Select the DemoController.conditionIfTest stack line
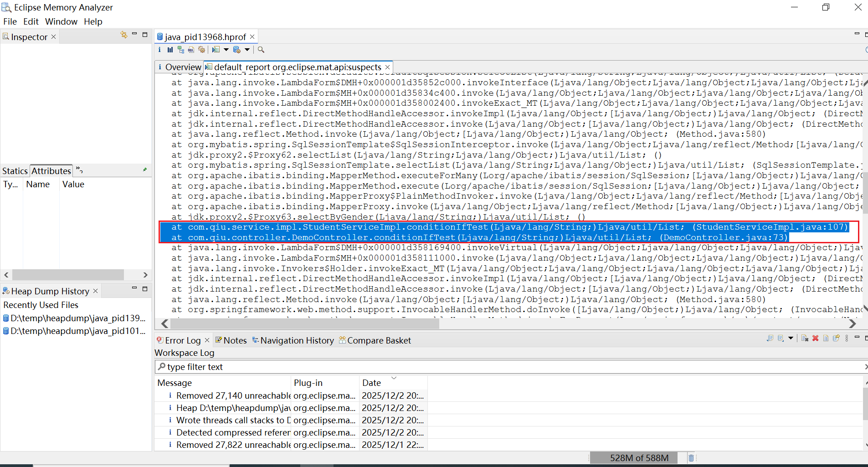The image size is (868, 467). [x=474, y=237]
